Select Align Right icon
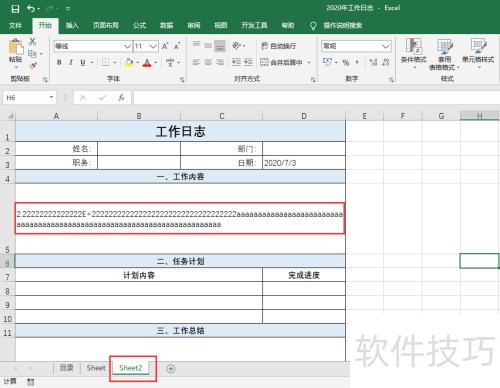Image resolution: width=500 pixels, height=388 pixels. coord(220,62)
